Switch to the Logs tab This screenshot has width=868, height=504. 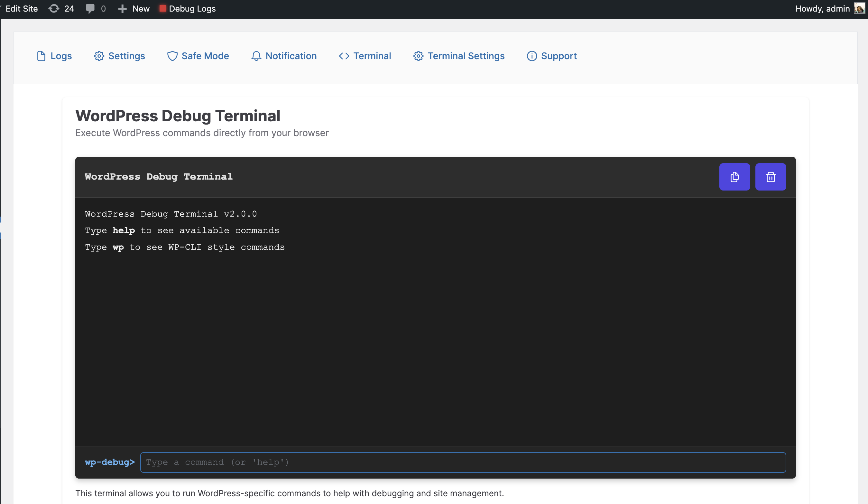pos(54,56)
